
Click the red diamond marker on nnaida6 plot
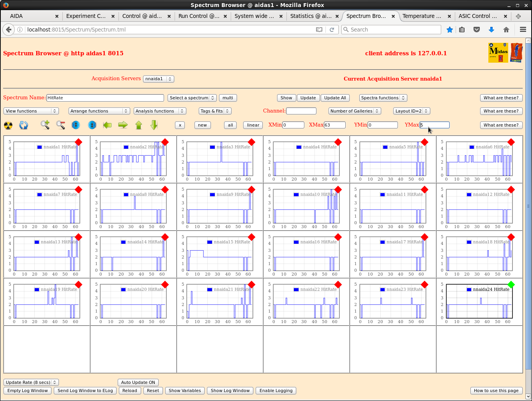[511, 142]
